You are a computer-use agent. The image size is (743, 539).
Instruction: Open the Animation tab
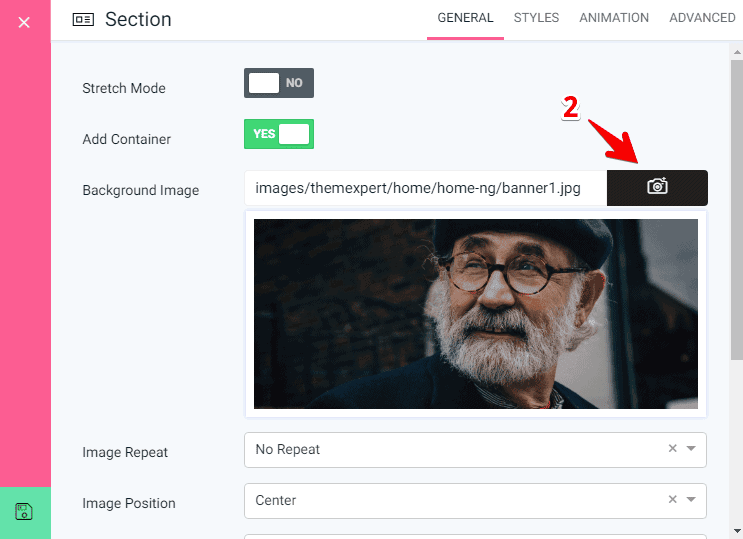(x=614, y=18)
